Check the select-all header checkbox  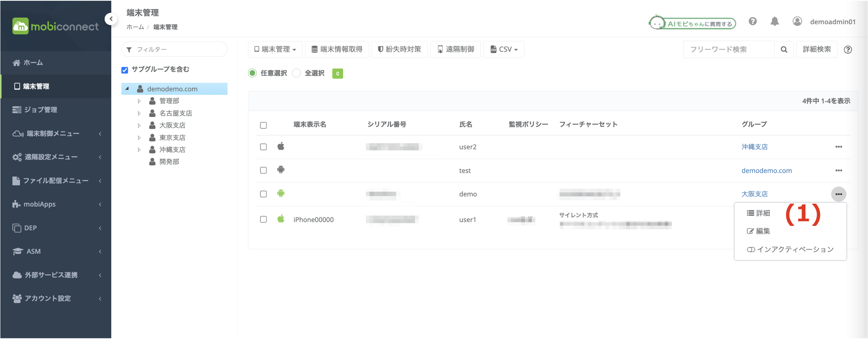pyautogui.click(x=263, y=125)
